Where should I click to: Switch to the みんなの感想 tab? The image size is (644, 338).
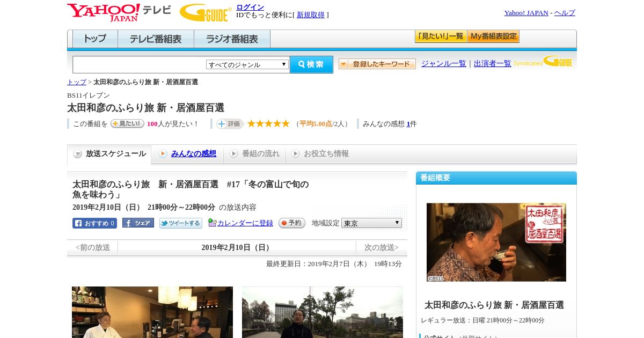pyautogui.click(x=187, y=154)
